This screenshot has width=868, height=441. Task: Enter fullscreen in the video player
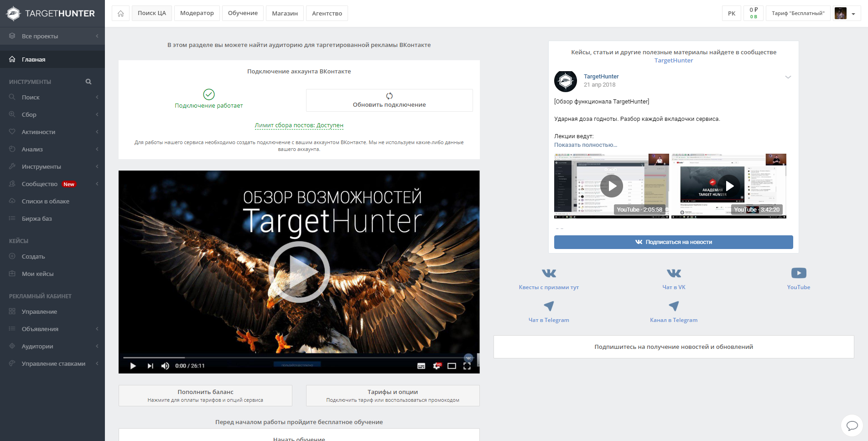[x=467, y=366]
